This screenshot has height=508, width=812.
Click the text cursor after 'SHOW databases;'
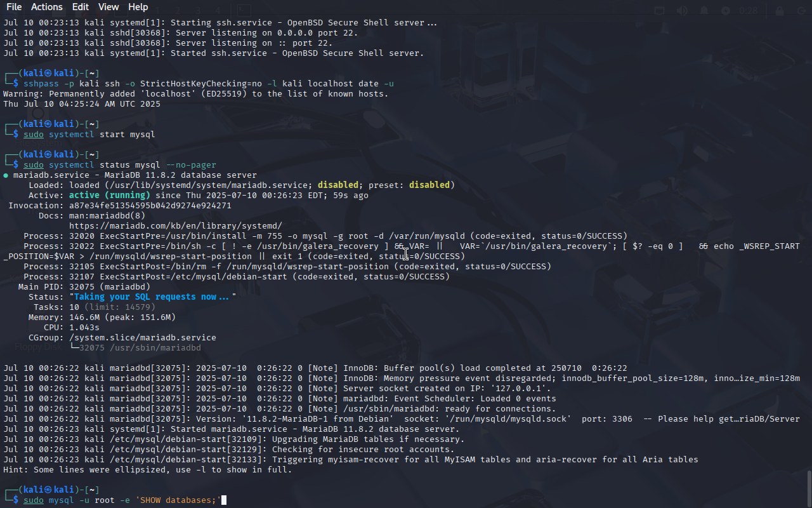224,500
